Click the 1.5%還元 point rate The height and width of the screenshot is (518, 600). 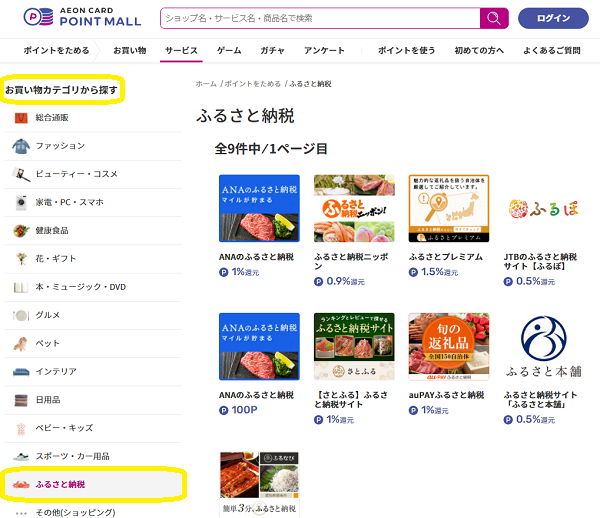[434, 272]
